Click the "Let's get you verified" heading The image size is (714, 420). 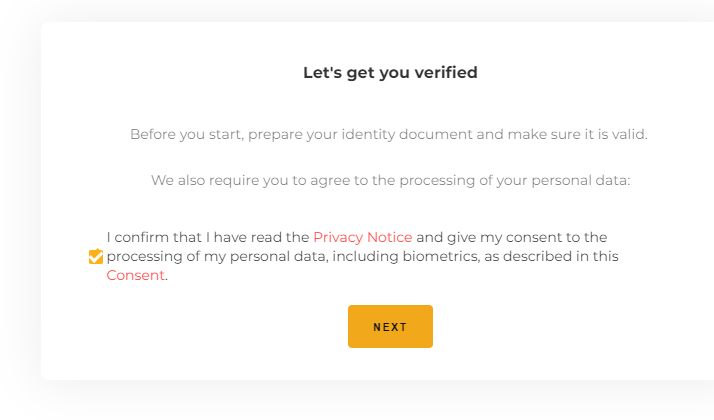tap(390, 72)
